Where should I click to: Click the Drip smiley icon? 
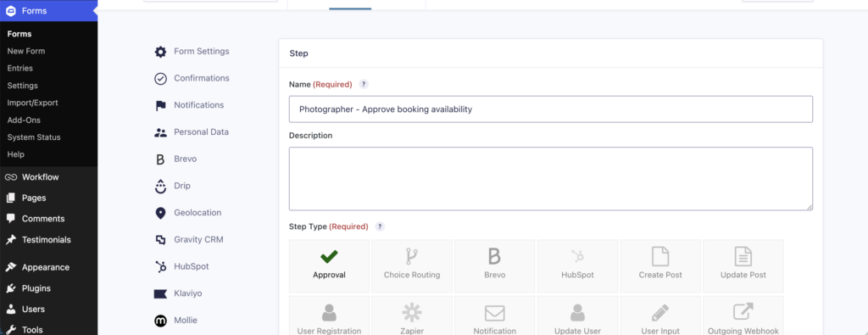[x=160, y=186]
